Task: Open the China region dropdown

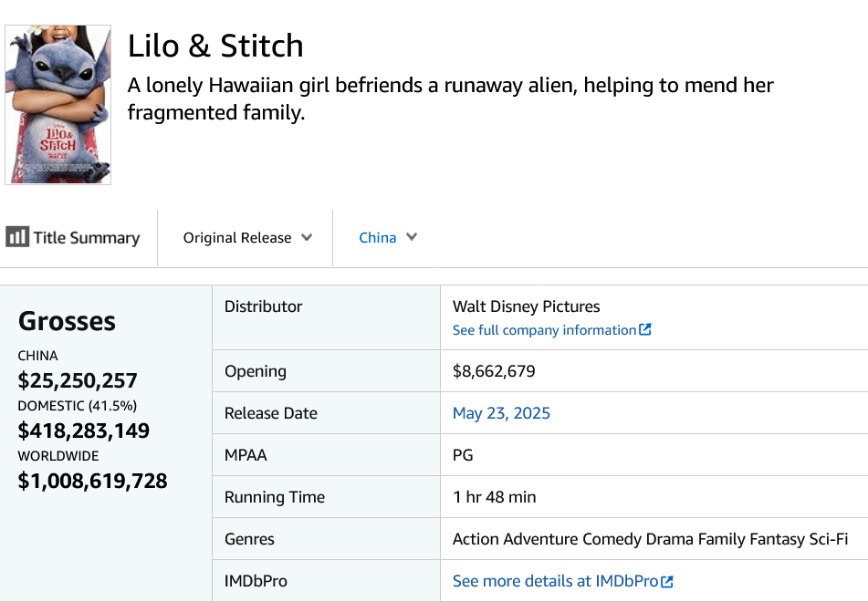Action: pyautogui.click(x=388, y=237)
